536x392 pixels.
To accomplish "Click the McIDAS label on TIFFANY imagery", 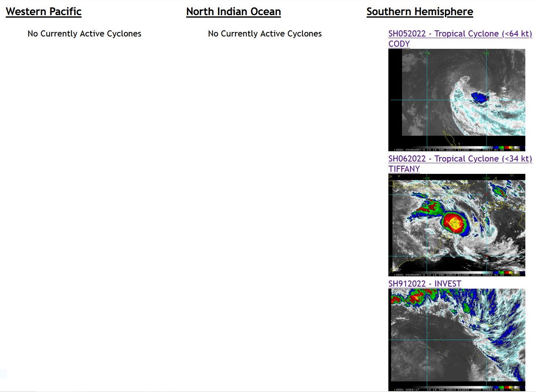I will [x=515, y=273].
